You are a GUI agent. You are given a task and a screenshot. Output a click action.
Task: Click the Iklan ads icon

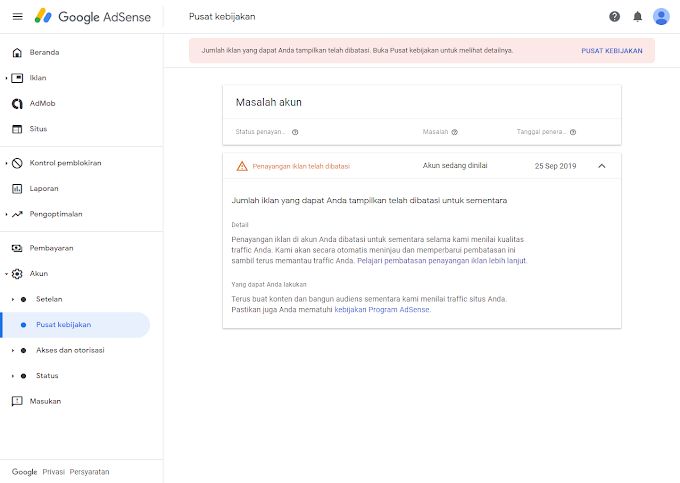pos(17,78)
